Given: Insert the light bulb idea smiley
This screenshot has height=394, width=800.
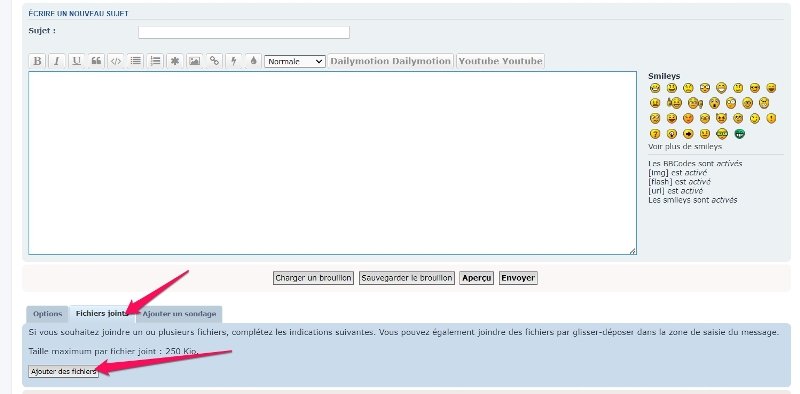Looking at the screenshot, I should coord(672,134).
